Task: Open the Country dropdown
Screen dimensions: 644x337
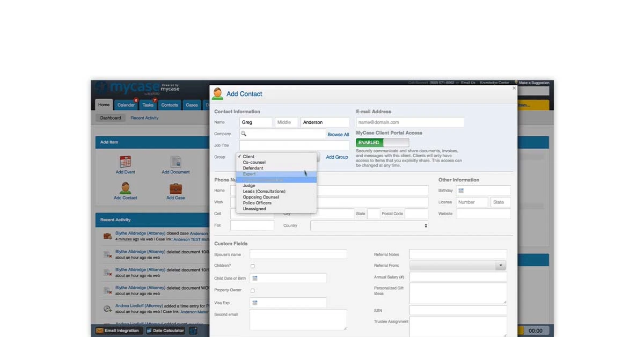Action: pyautogui.click(x=369, y=225)
